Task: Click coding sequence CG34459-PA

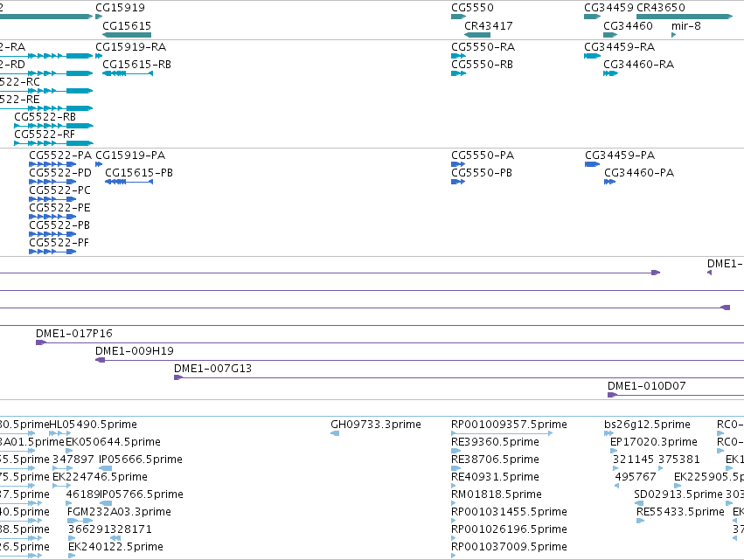Action: (620, 156)
